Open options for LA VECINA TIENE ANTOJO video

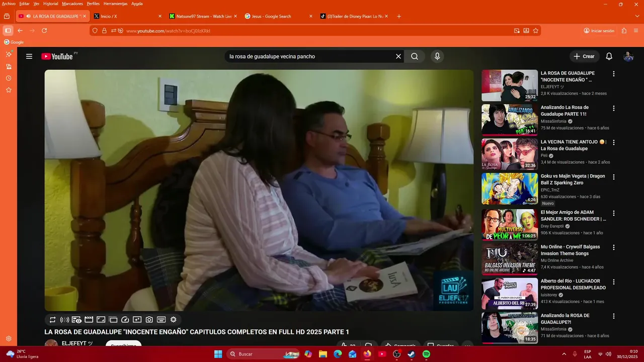(613, 143)
